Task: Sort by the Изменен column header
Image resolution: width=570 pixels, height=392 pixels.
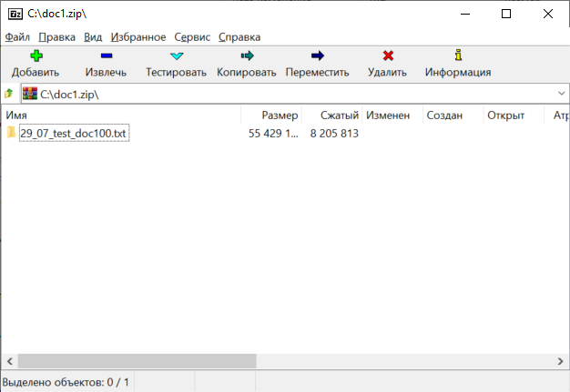Action: [x=392, y=116]
